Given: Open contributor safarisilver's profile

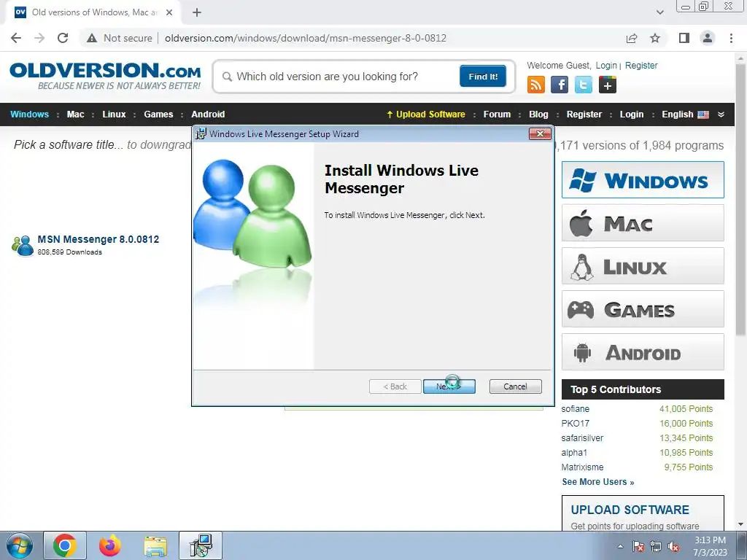Looking at the screenshot, I should (582, 438).
